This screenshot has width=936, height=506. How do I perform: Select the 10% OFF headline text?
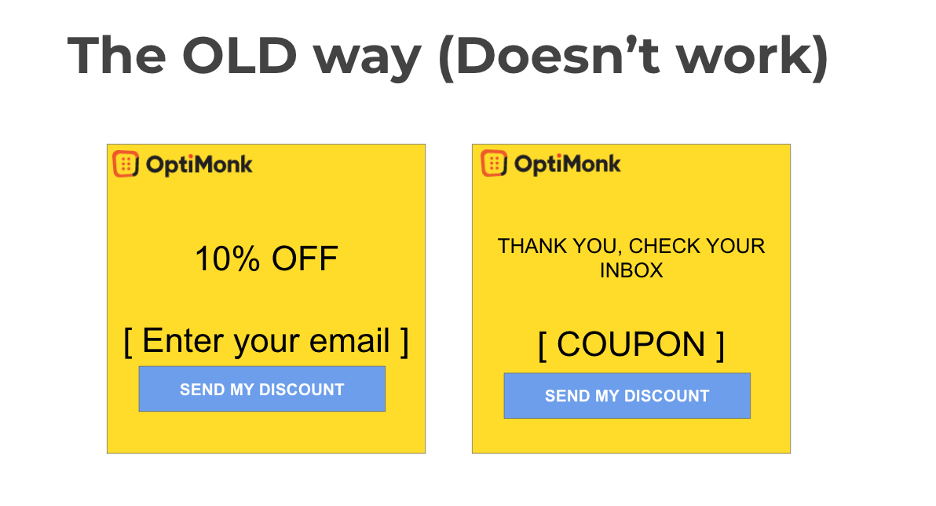click(266, 259)
